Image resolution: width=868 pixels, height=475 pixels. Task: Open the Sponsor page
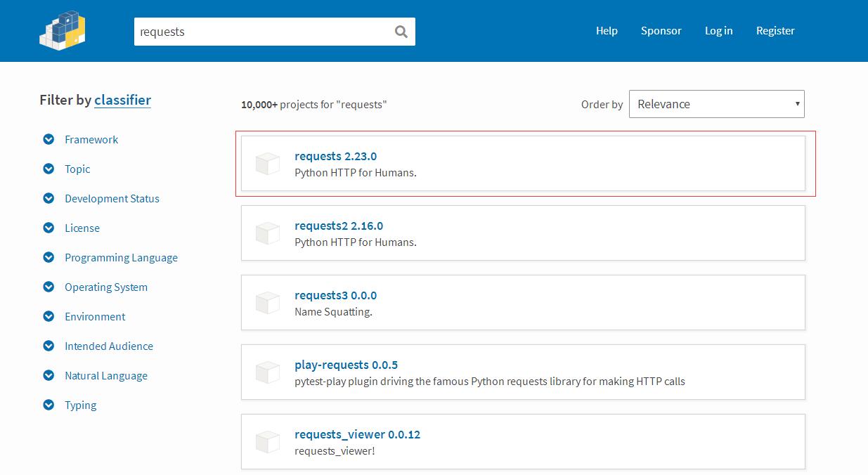coord(661,31)
